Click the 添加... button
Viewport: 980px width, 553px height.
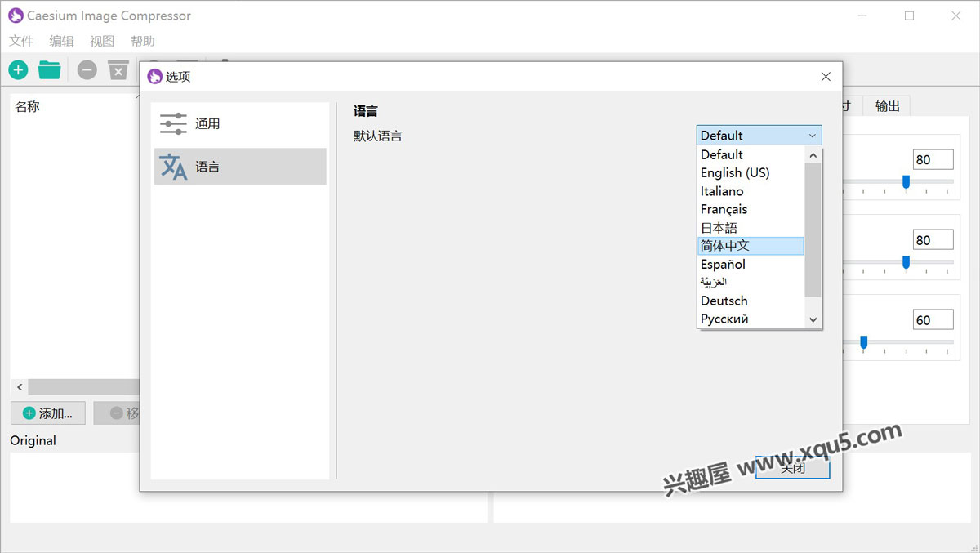tap(48, 413)
